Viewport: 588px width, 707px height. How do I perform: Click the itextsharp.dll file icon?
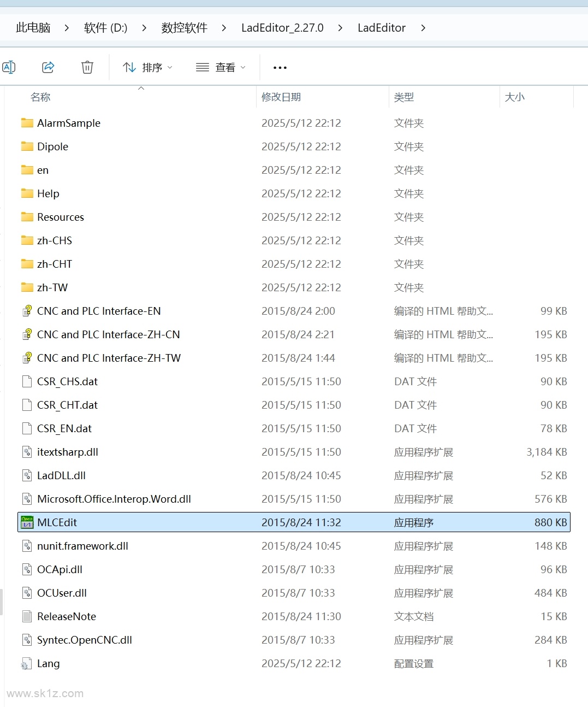(27, 452)
